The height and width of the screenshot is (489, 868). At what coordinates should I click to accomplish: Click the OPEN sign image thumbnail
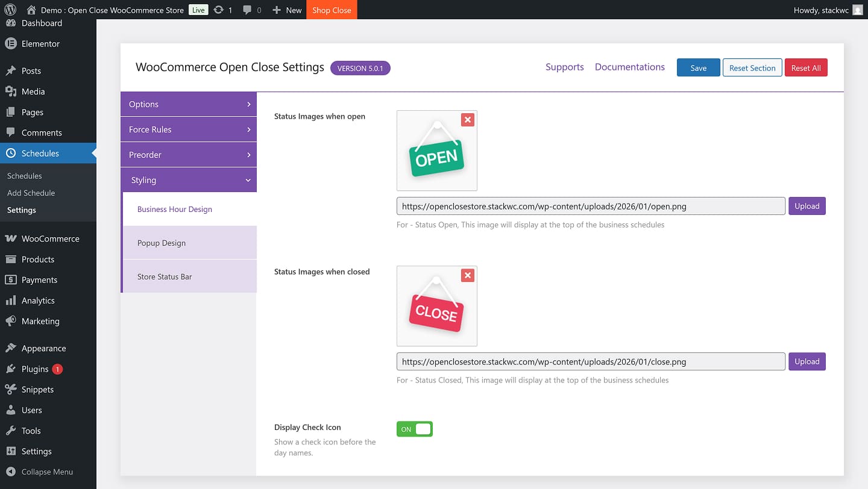point(437,151)
